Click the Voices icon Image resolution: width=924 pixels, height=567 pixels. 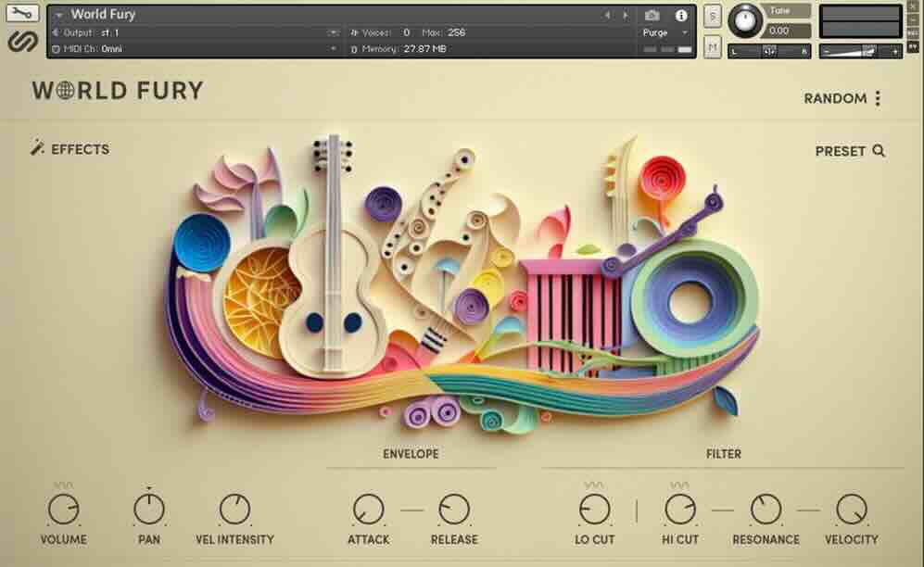354,33
